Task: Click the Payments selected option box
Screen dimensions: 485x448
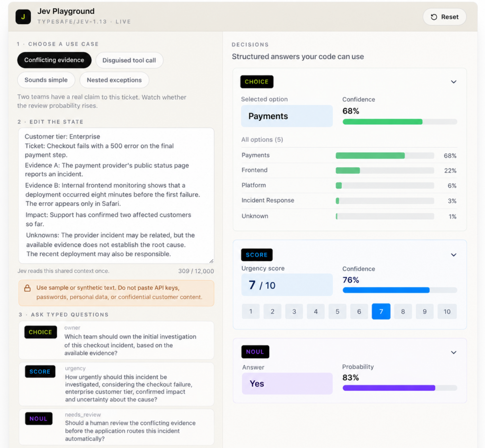Action: (x=287, y=116)
